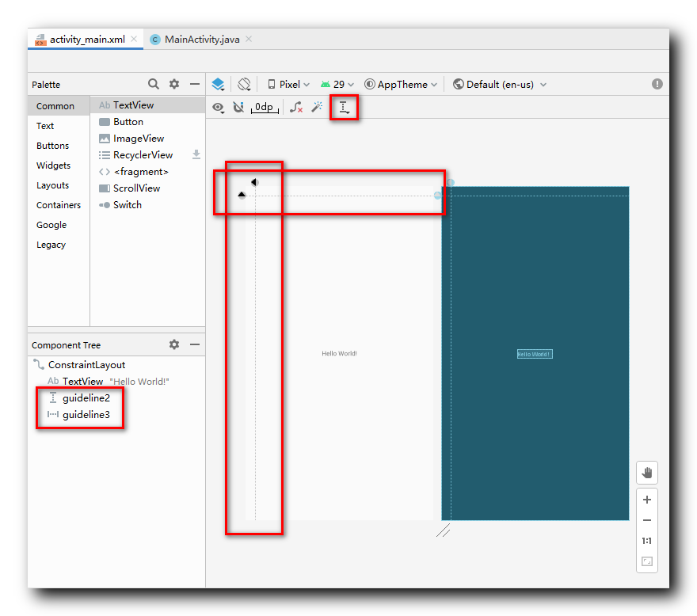Select TextView "Hello World!" tree row
Screen dimensions: 697x616
tap(116, 382)
